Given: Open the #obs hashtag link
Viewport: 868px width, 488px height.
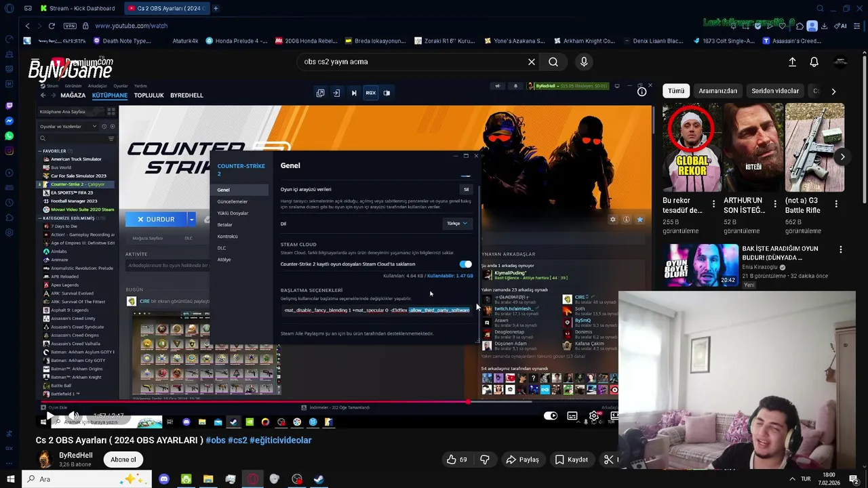Looking at the screenshot, I should [216, 440].
